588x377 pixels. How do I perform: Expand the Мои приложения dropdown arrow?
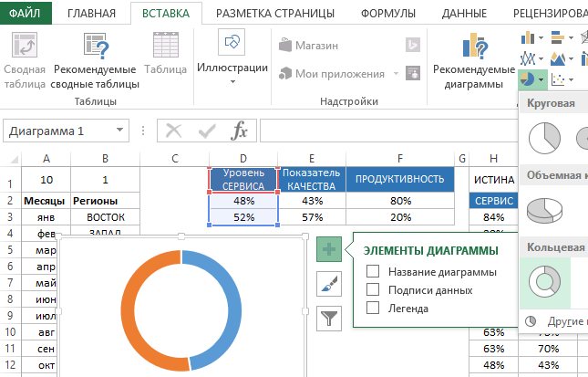396,74
